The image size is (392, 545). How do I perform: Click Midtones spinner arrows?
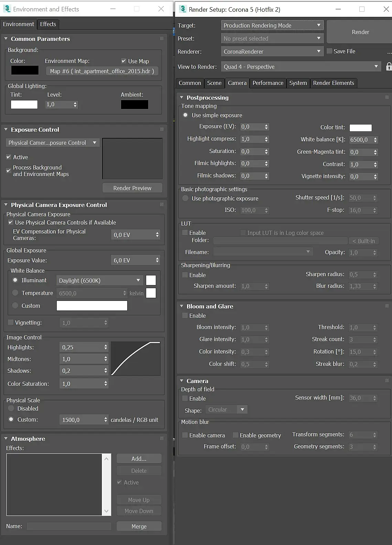(106, 359)
